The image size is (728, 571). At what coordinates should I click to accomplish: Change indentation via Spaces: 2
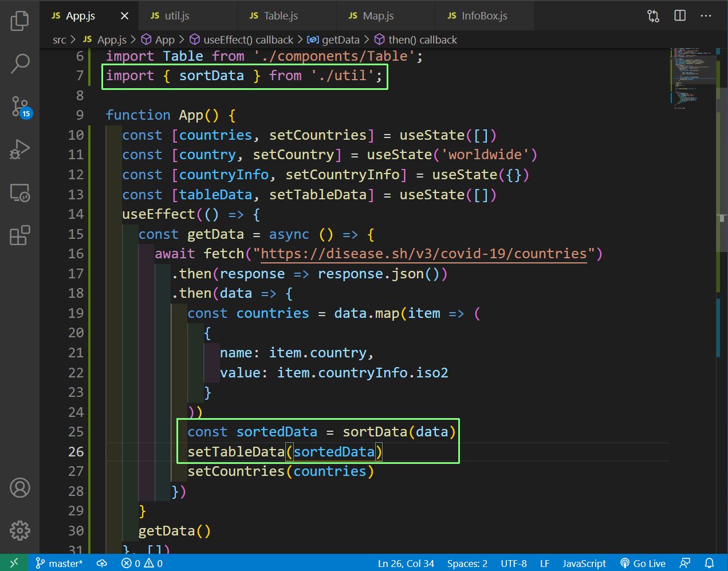tap(467, 564)
